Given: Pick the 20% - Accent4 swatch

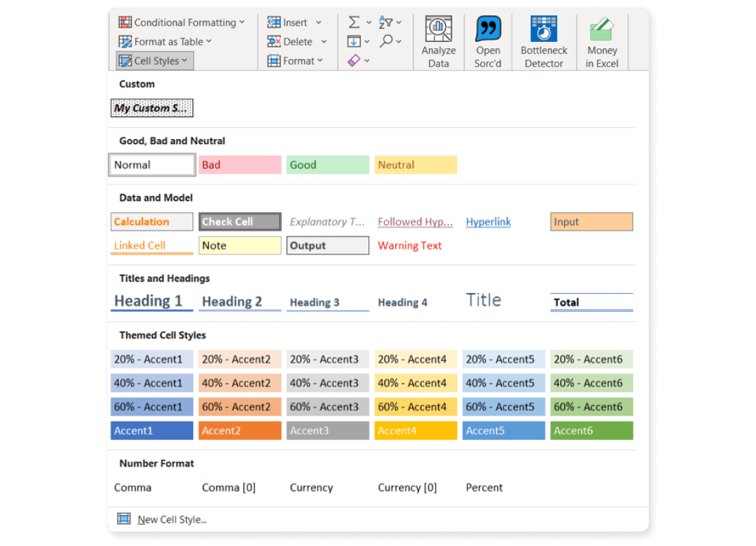Looking at the screenshot, I should click(416, 360).
